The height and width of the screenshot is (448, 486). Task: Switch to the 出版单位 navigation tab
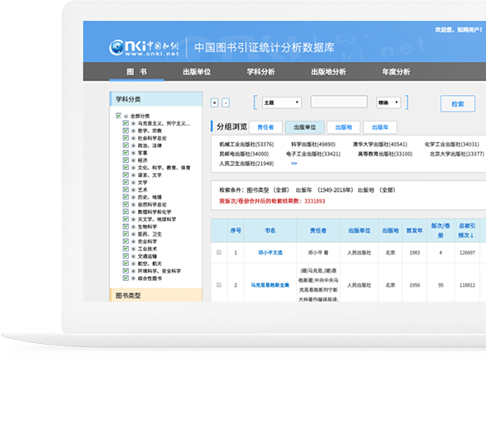click(x=197, y=72)
